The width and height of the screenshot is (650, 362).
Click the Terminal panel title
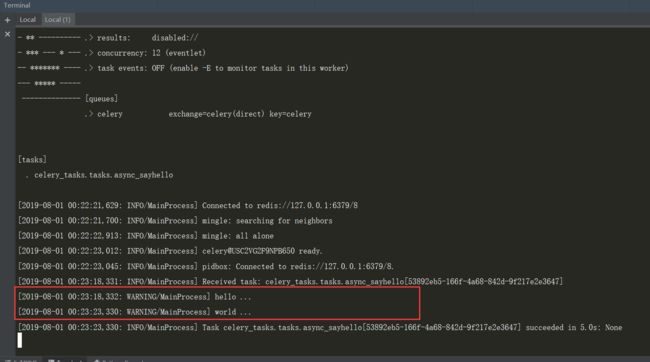click(x=17, y=5)
